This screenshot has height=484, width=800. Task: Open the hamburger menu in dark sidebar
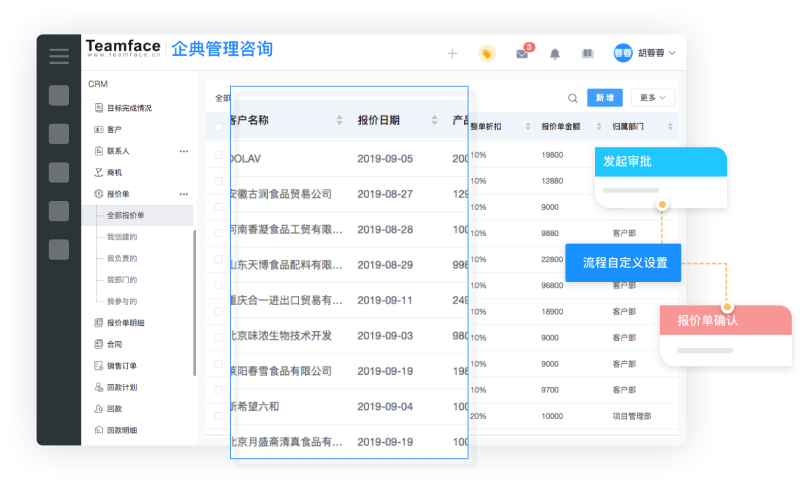pos(59,56)
